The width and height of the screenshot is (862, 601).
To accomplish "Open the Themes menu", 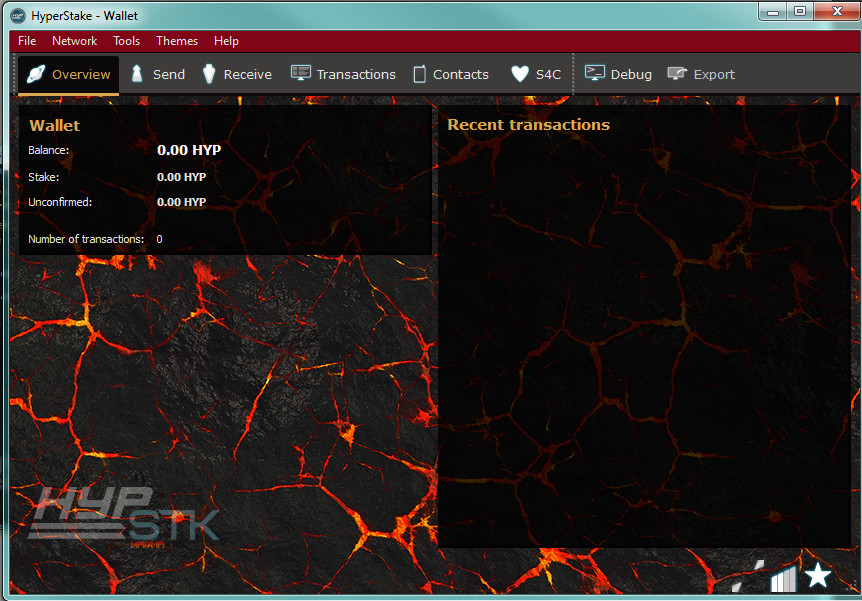I will [176, 41].
